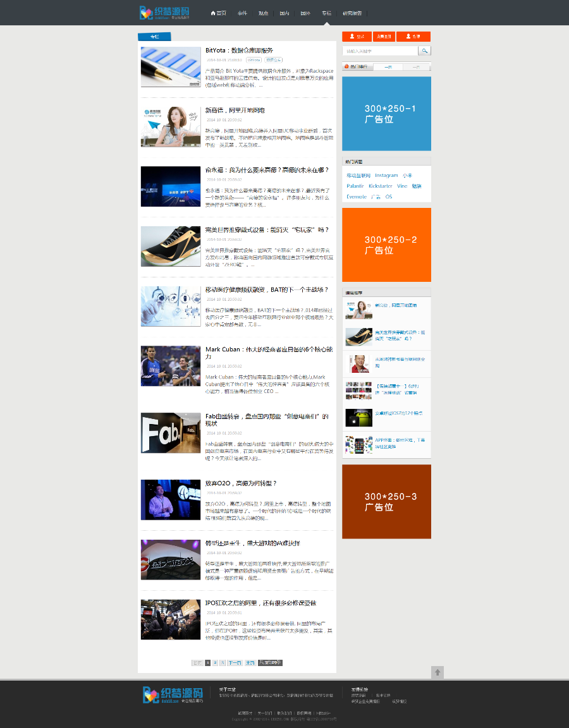Open the Mark Cuban article title
Screen dimensions: 569x728
coord(269,353)
